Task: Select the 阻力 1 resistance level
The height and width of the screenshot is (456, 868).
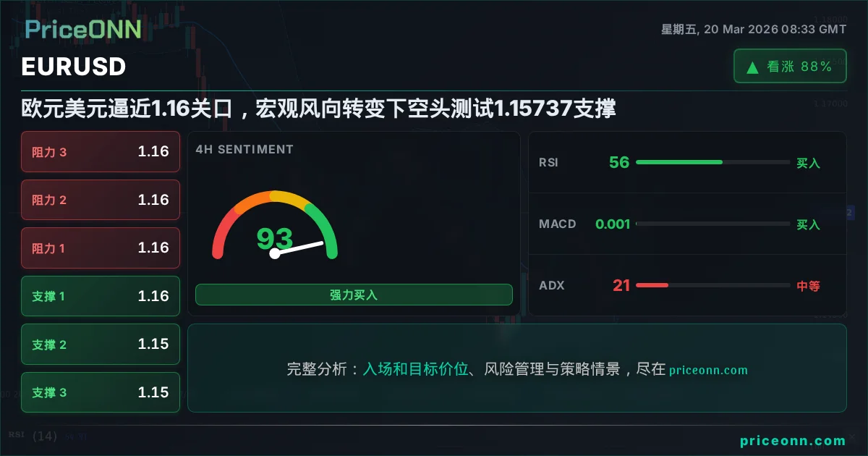Action: (101, 248)
